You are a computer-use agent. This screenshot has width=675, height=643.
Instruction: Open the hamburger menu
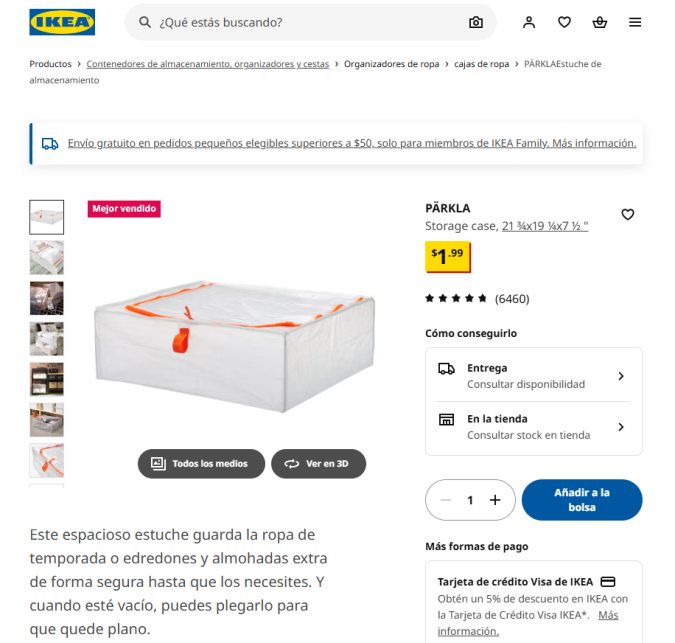[x=635, y=22]
